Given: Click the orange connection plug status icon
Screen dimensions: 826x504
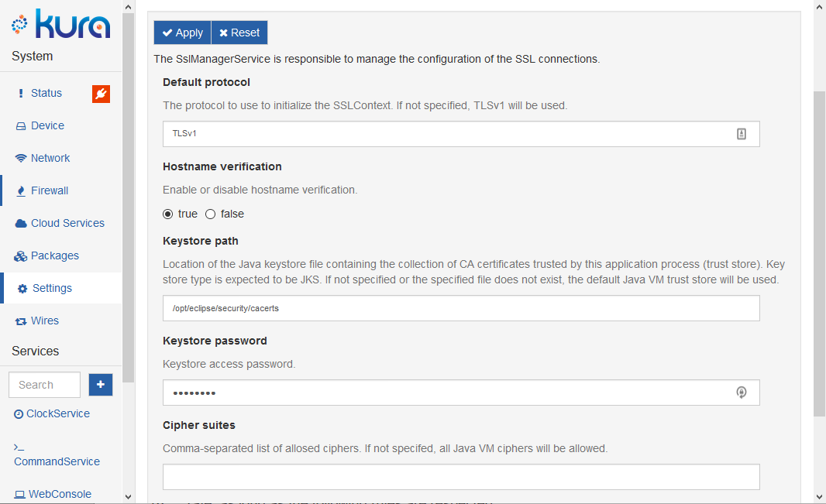Looking at the screenshot, I should click(x=101, y=94).
